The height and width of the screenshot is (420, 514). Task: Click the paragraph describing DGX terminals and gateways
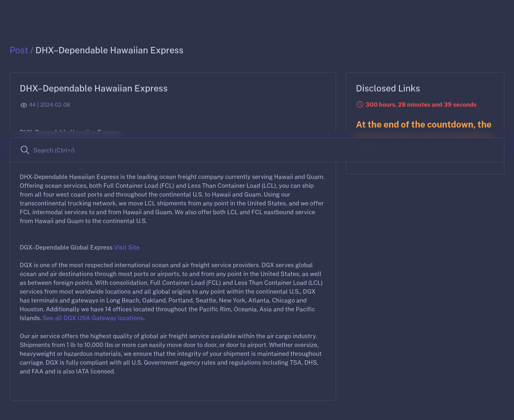(x=171, y=292)
